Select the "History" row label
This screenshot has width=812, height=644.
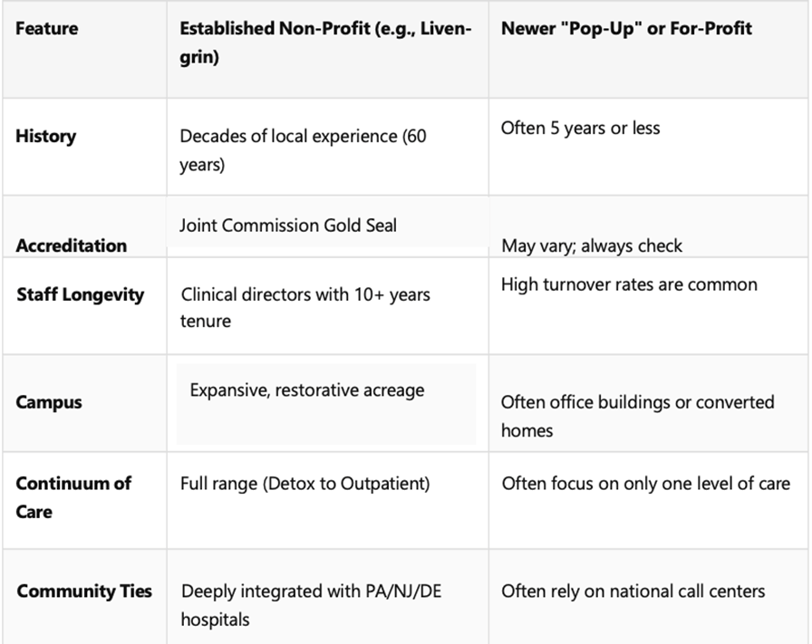46,137
